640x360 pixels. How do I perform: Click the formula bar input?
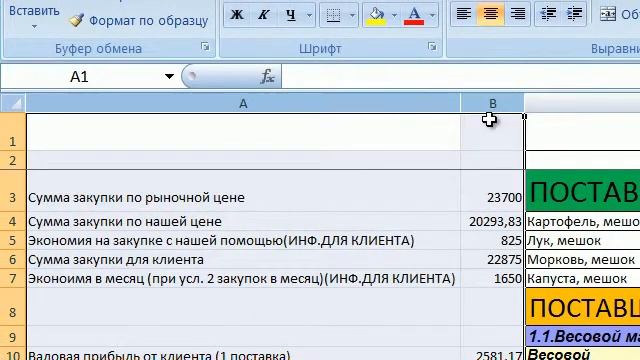(460, 76)
